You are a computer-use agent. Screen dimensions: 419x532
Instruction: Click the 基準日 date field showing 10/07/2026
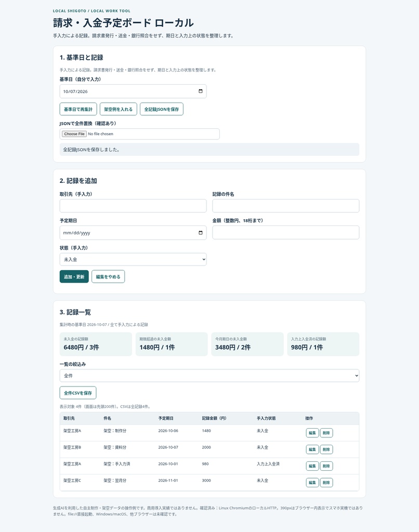(133, 91)
